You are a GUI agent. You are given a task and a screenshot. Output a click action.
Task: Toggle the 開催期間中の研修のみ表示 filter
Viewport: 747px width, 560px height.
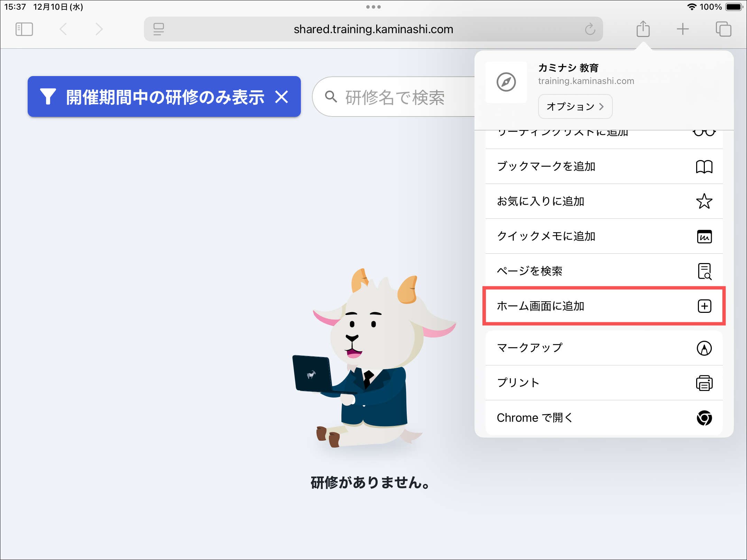coord(152,97)
